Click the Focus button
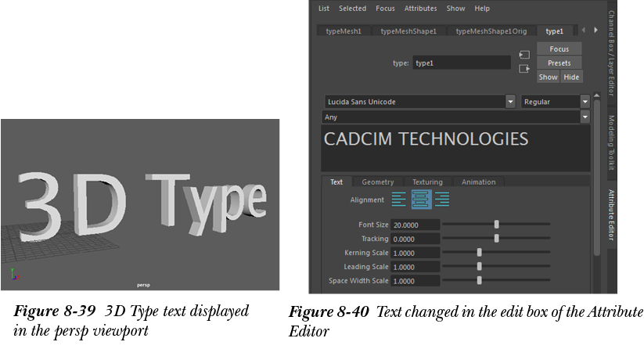This screenshot has height=349, width=644. 559,49
